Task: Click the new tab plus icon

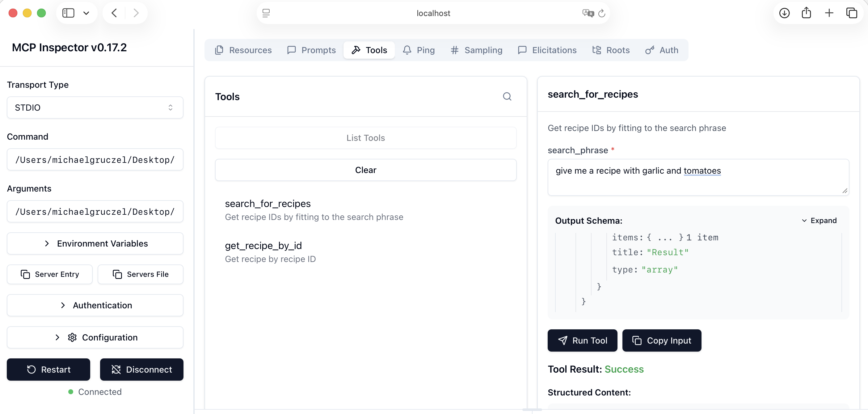Action: tap(829, 13)
